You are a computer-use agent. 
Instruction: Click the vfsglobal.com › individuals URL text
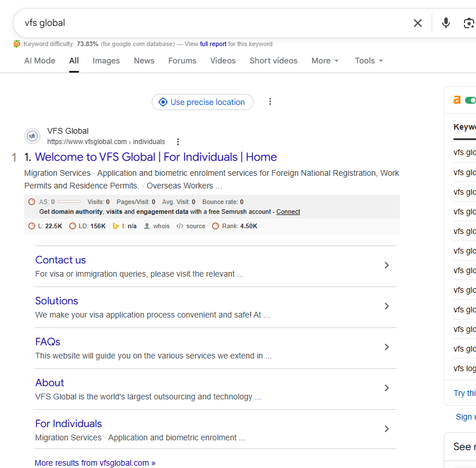[x=106, y=142]
